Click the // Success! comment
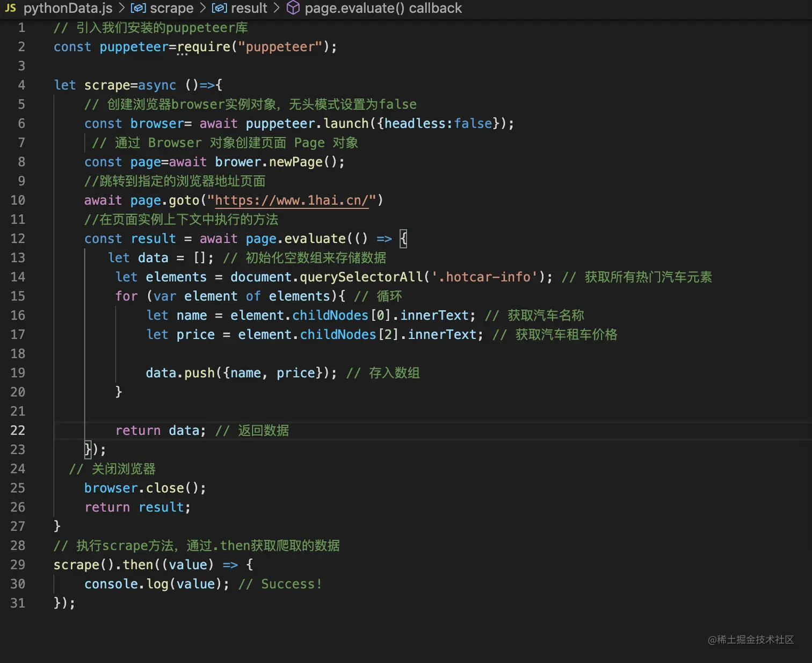 click(x=280, y=584)
